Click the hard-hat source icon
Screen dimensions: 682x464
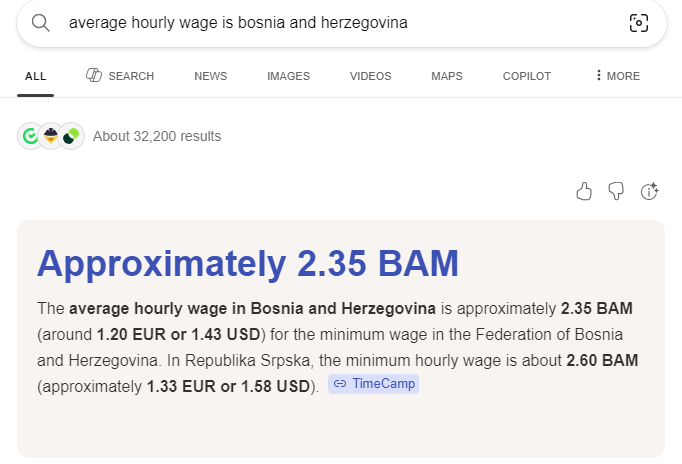(x=51, y=136)
